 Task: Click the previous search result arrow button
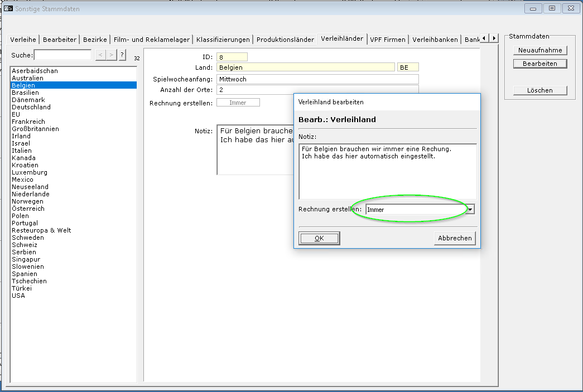100,55
